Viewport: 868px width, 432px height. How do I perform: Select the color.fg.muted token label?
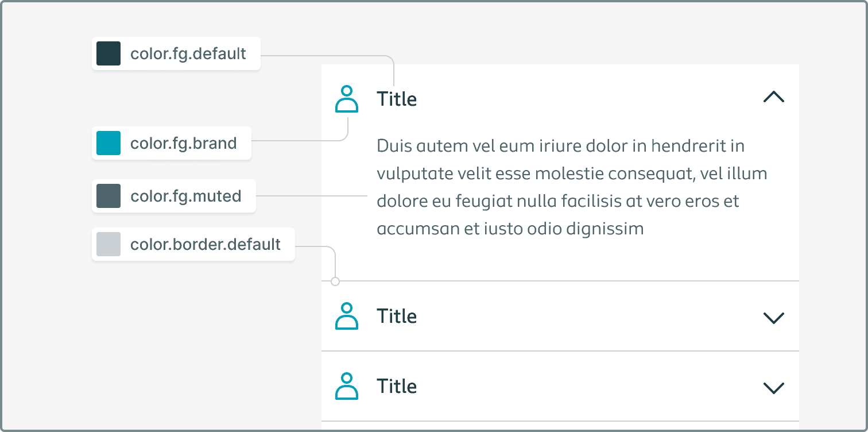click(x=186, y=196)
